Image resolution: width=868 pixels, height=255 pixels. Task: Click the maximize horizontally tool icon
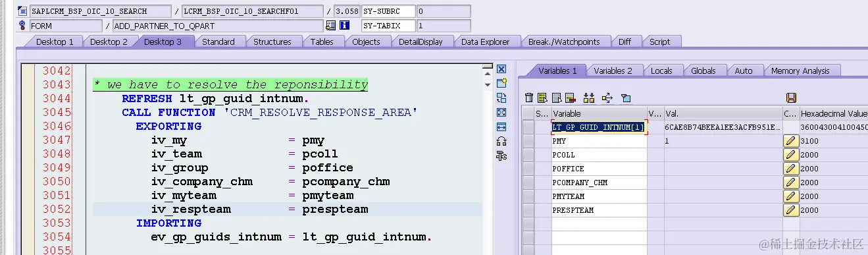(x=501, y=127)
